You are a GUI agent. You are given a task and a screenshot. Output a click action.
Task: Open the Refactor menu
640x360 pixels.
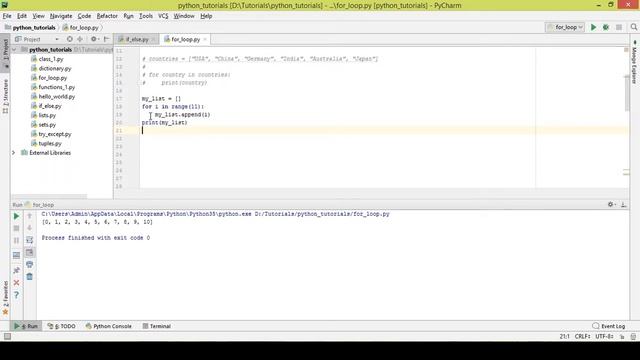[x=107, y=16]
